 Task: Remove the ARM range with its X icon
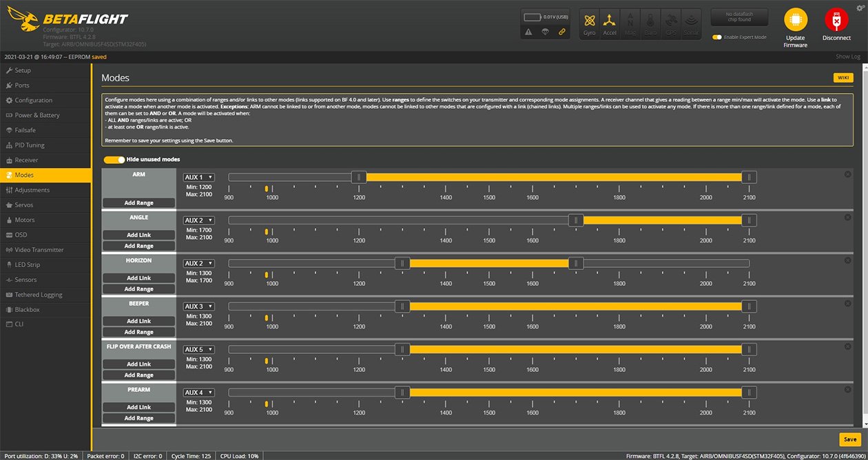click(x=847, y=174)
